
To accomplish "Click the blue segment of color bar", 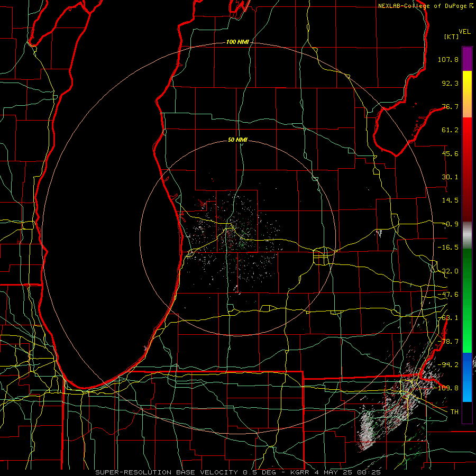I will click(467, 377).
